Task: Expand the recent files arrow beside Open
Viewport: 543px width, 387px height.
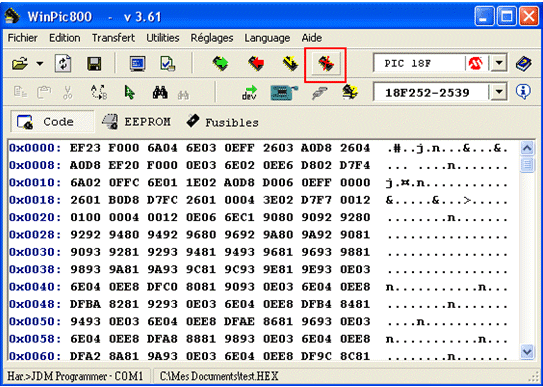Action: tap(40, 64)
